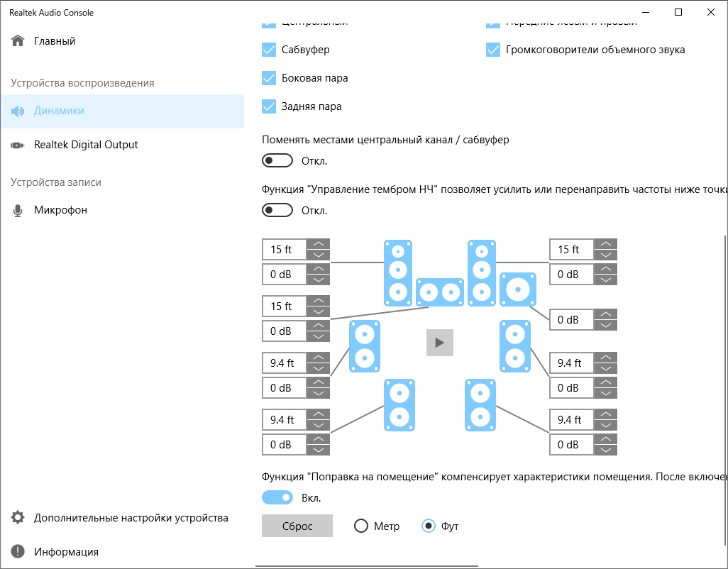
Task: Click the center speaker distance field
Action: coord(284,306)
